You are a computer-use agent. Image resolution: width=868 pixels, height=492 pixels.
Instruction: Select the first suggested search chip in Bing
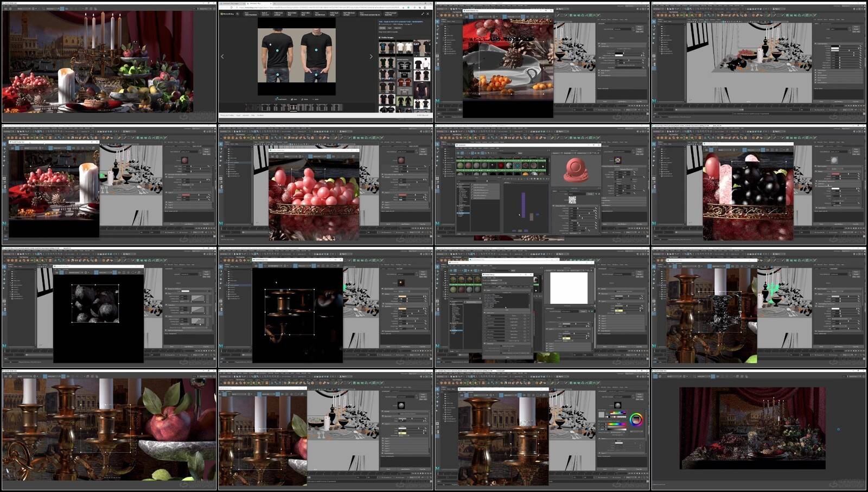tap(251, 14)
